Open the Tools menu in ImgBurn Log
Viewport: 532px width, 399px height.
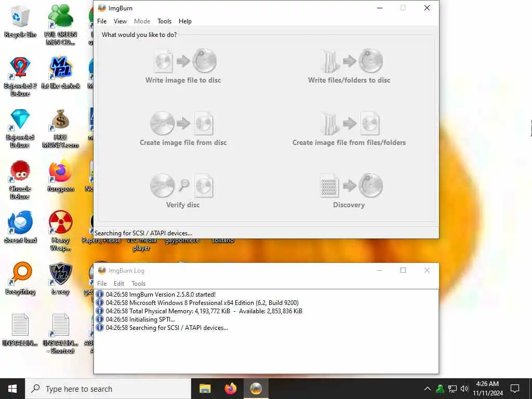click(138, 283)
